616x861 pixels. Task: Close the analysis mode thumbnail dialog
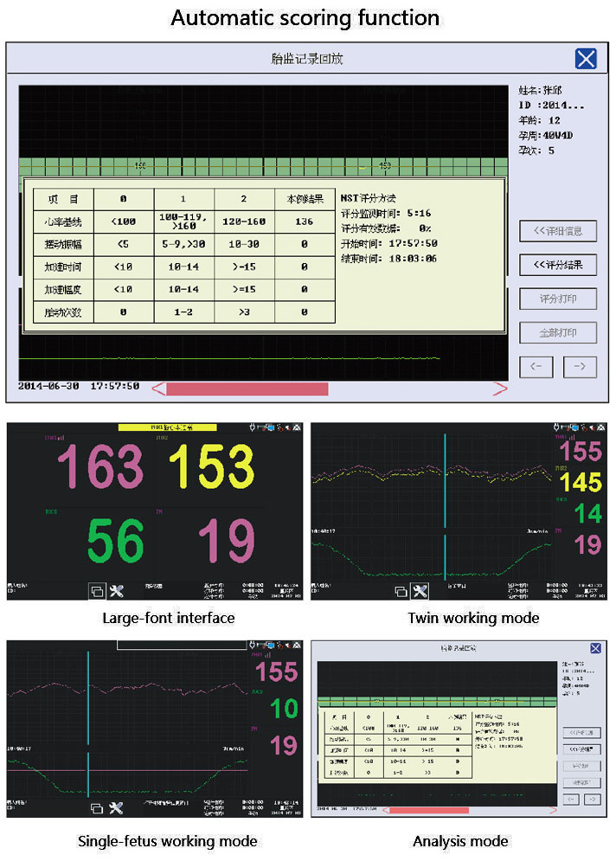(595, 648)
